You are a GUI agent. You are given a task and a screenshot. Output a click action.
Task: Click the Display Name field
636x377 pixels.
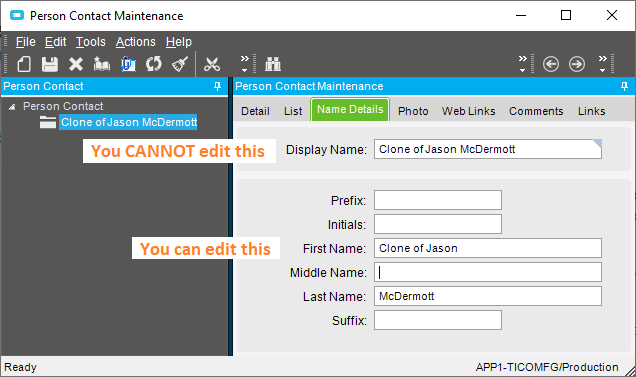[488, 149]
